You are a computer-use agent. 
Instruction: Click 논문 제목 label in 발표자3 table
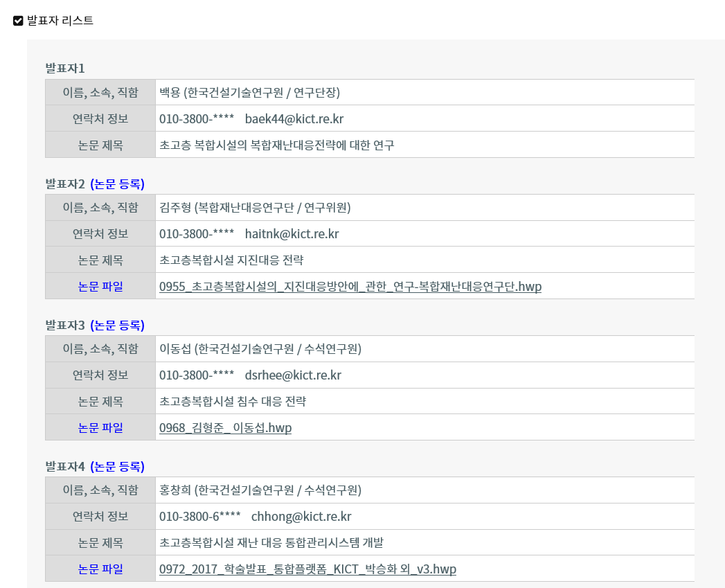pos(100,401)
